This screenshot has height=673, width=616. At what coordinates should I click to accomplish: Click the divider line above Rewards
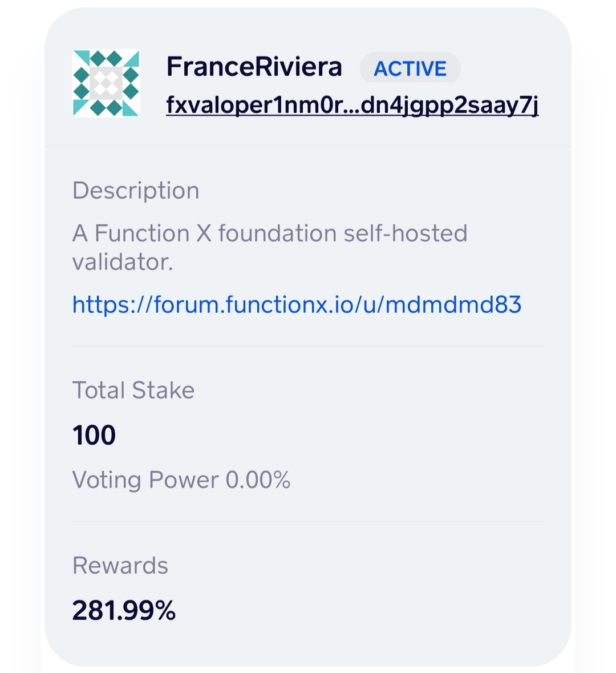(x=308, y=521)
